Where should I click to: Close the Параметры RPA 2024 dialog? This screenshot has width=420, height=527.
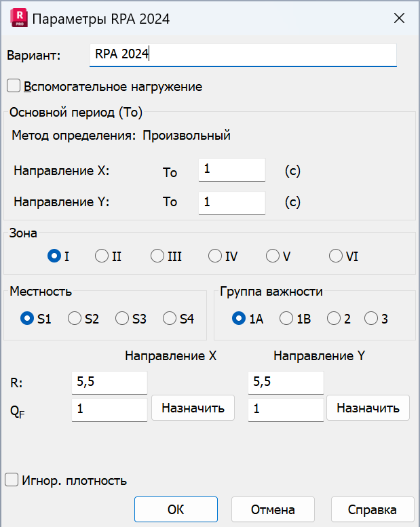[x=400, y=18]
